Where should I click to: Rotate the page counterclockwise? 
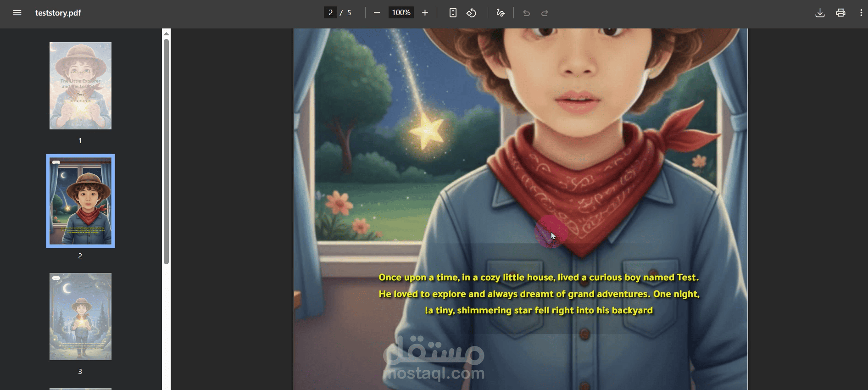(x=472, y=13)
